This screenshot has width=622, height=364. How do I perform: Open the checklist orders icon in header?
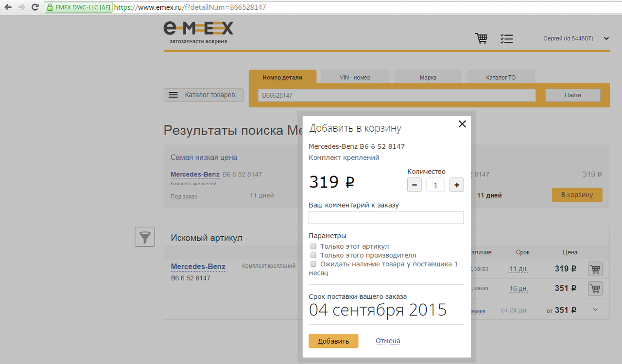[x=506, y=39]
